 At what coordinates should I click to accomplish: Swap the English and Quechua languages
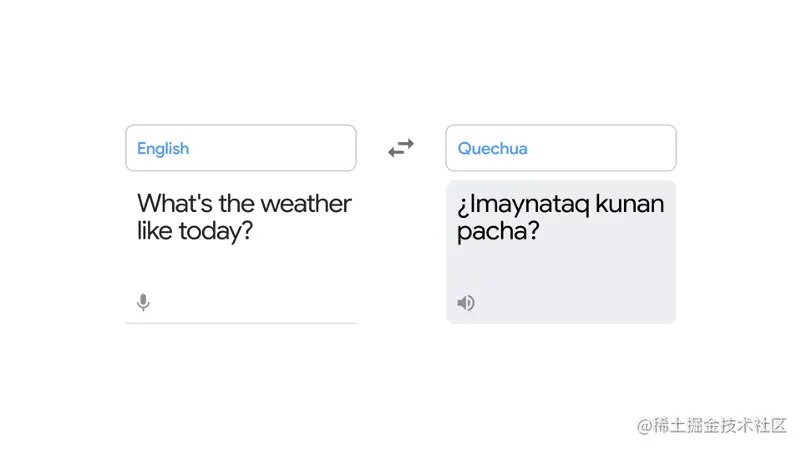coord(401,148)
